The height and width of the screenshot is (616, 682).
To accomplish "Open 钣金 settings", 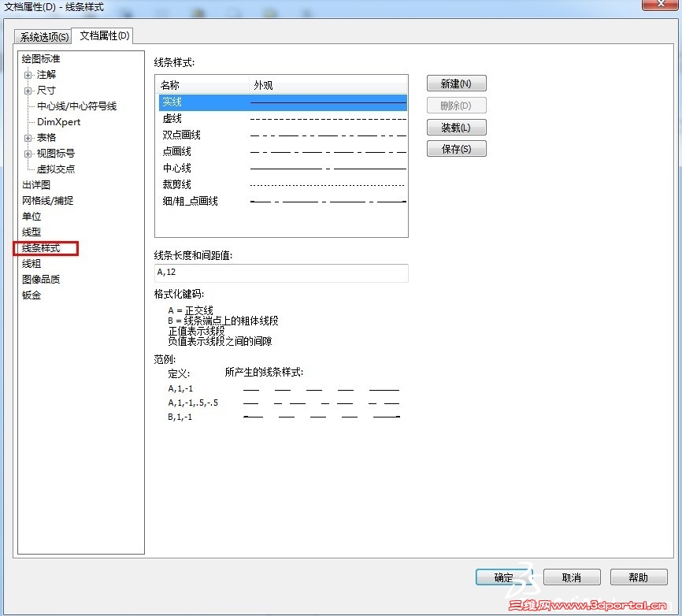I will pos(32,295).
